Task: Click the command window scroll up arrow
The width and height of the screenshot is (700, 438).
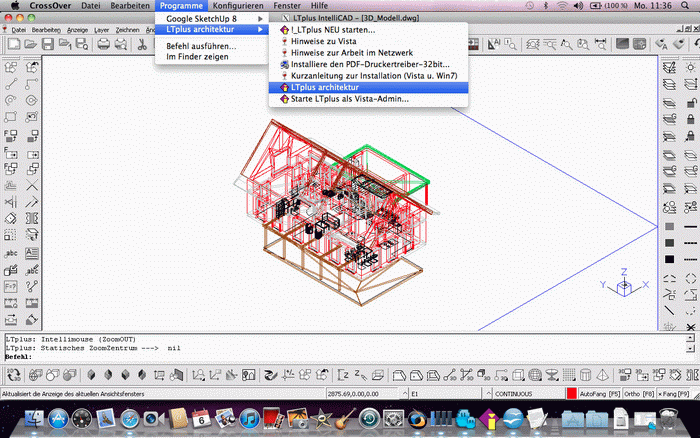Action: coord(690,338)
